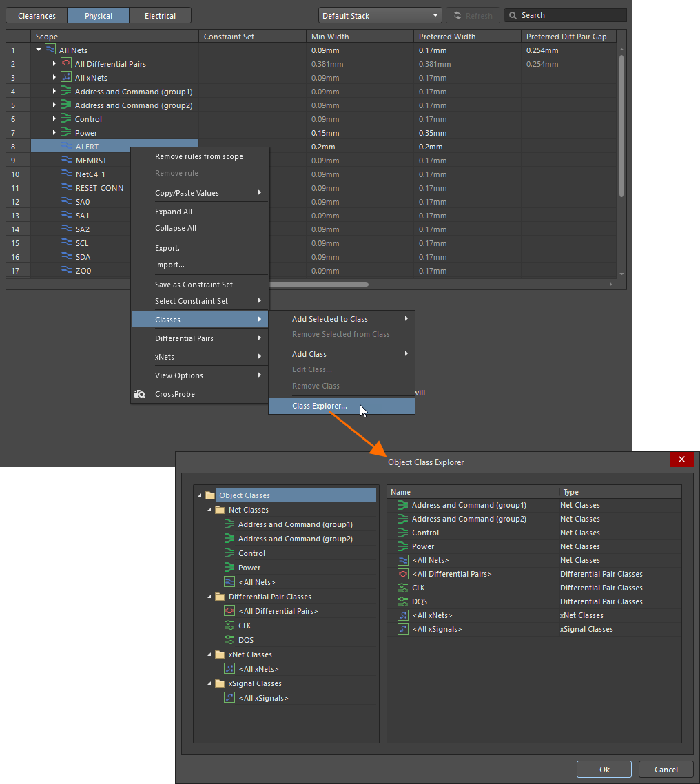
Task: Click the DQS icon in the Name list
Action: 403,601
